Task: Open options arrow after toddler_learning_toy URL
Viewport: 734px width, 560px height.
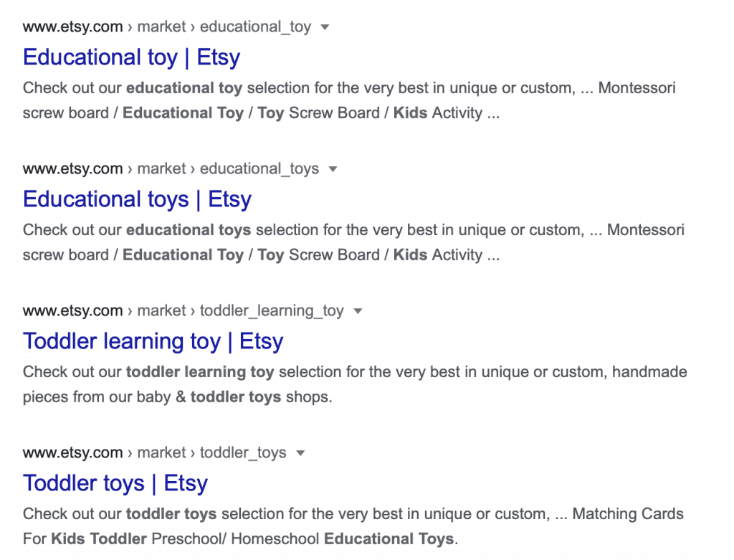Action: point(358,311)
